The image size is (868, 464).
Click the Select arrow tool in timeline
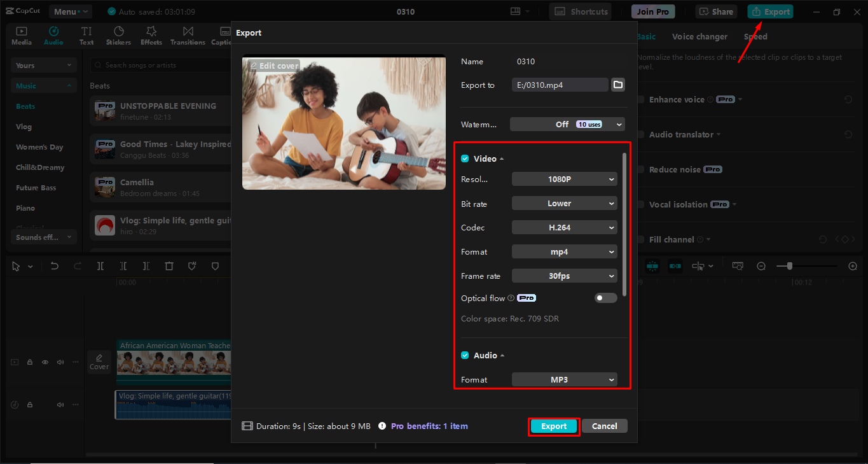point(17,266)
